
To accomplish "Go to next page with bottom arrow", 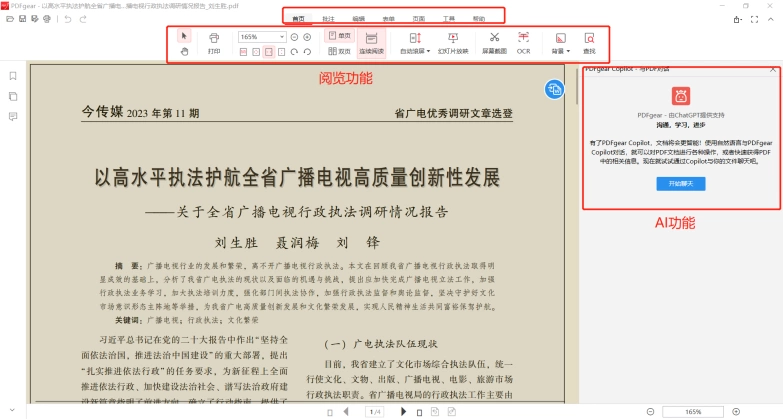I will pos(403,412).
